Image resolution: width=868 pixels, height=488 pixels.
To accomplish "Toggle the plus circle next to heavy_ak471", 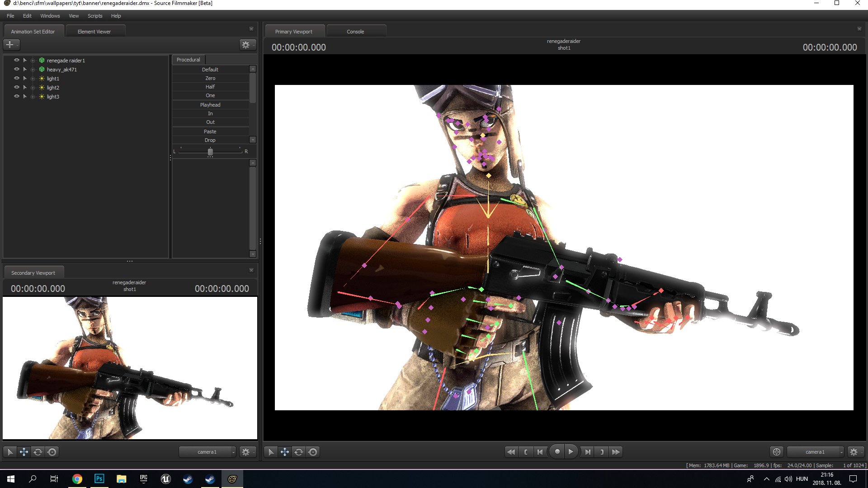I will tap(33, 70).
